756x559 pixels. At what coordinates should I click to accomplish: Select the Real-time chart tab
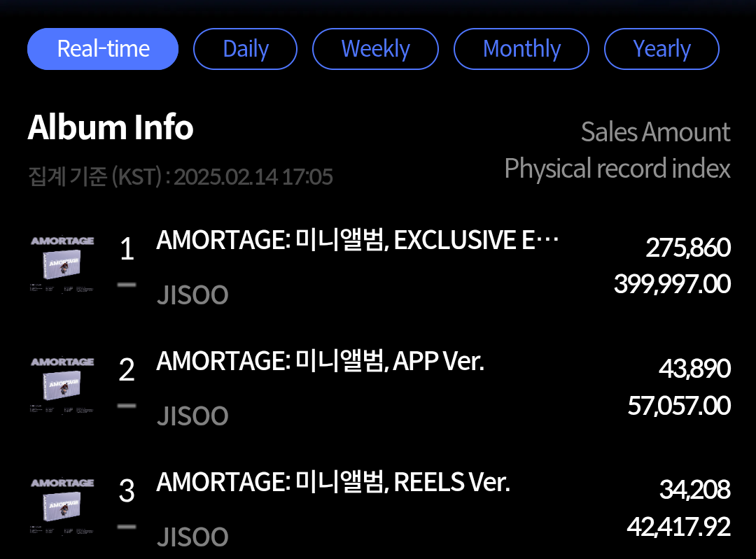point(103,49)
